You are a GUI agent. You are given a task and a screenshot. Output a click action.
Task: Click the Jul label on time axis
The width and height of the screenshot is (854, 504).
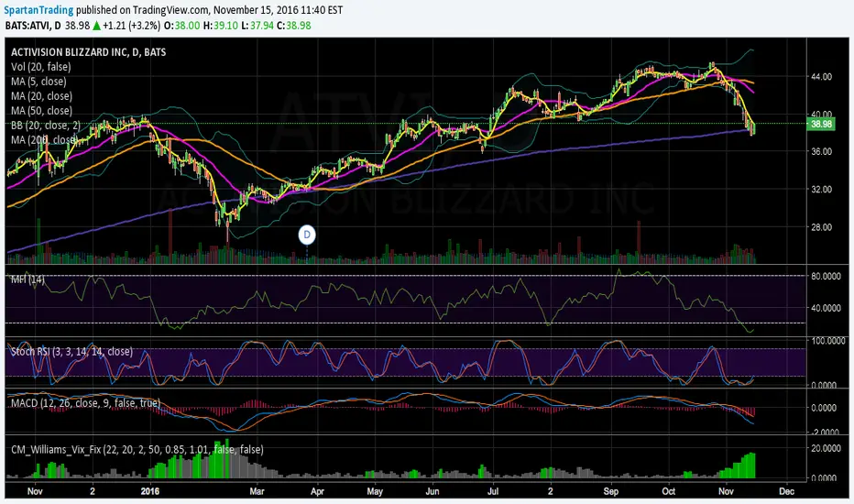pos(493,491)
